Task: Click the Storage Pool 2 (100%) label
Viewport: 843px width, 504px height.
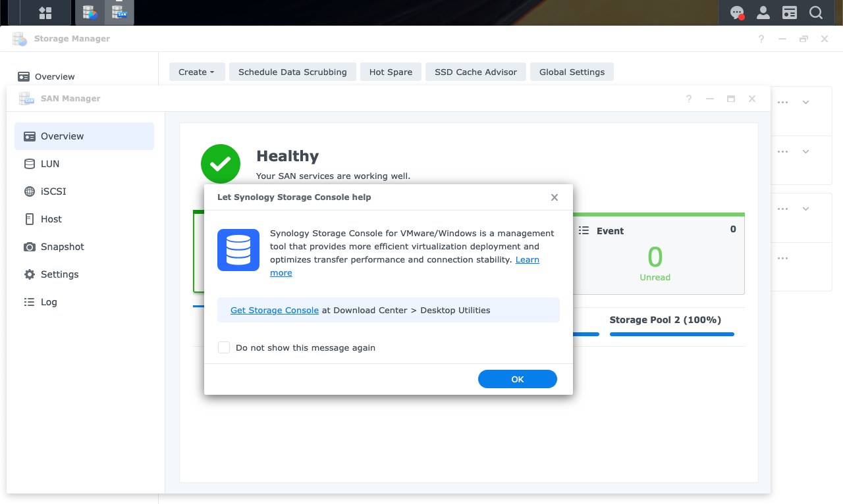Action: click(x=665, y=320)
